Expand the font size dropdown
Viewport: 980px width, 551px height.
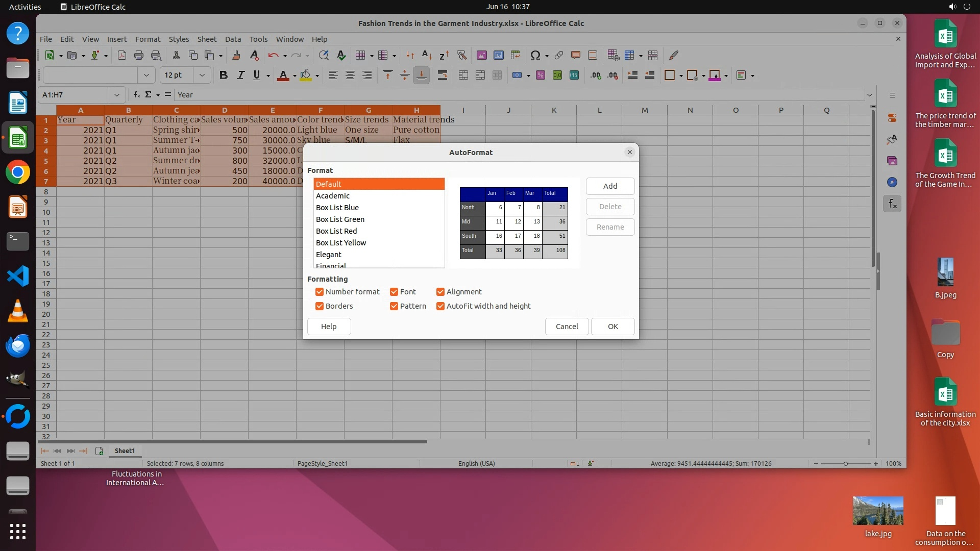(202, 76)
